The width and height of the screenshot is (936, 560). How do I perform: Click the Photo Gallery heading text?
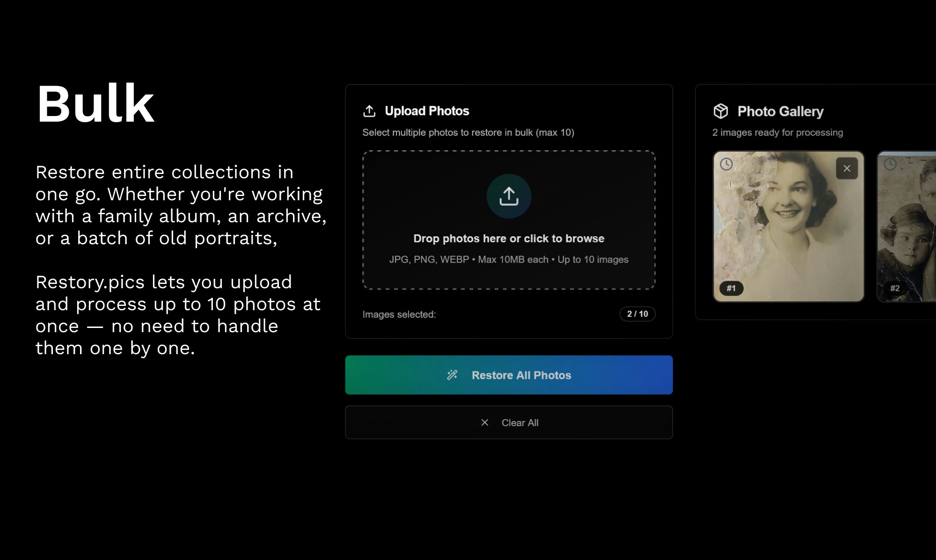click(x=781, y=111)
